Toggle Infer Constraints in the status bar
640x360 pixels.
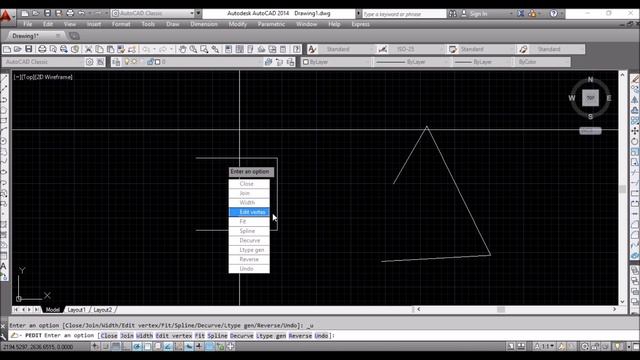click(95, 347)
